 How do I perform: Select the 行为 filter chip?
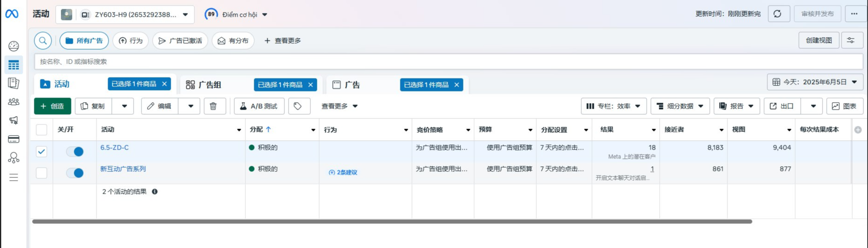(x=131, y=41)
